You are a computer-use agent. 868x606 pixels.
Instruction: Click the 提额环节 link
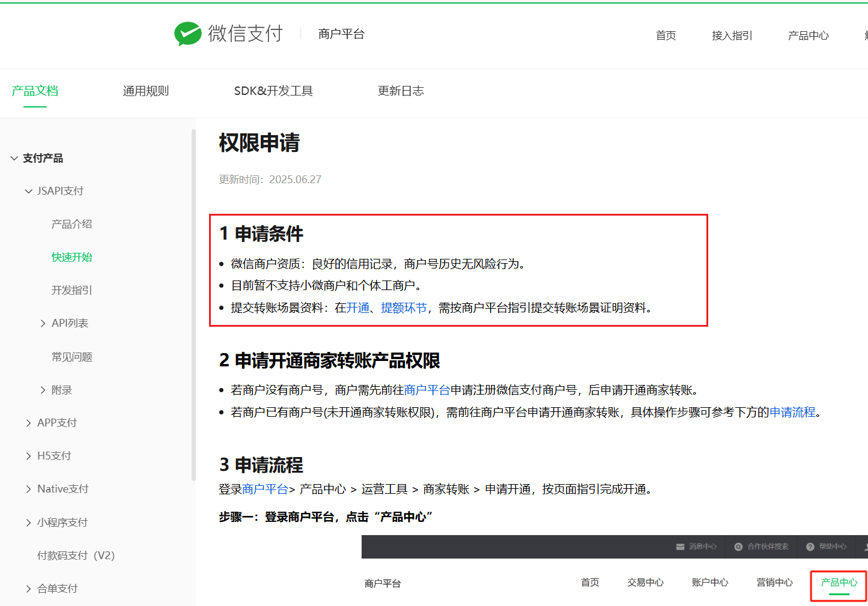coord(404,308)
